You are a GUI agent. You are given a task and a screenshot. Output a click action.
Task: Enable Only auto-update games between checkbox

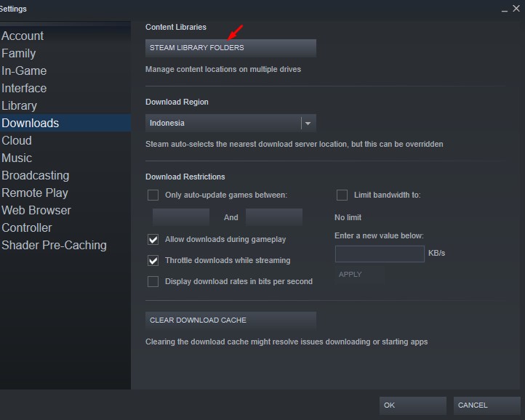pyautogui.click(x=153, y=195)
